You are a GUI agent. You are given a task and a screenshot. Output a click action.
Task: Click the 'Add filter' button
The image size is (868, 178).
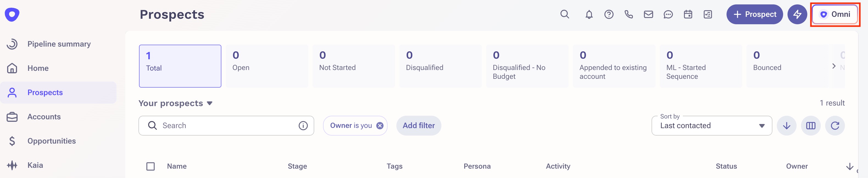tap(419, 126)
